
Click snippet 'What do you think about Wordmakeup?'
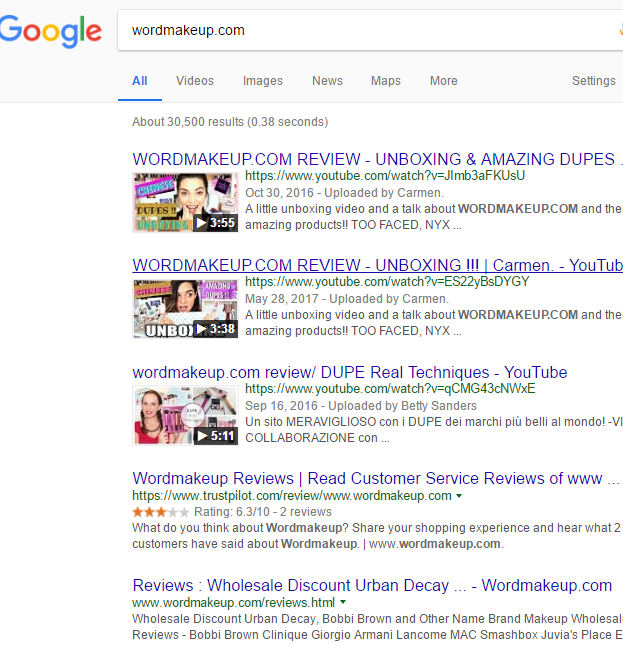pos(376,536)
